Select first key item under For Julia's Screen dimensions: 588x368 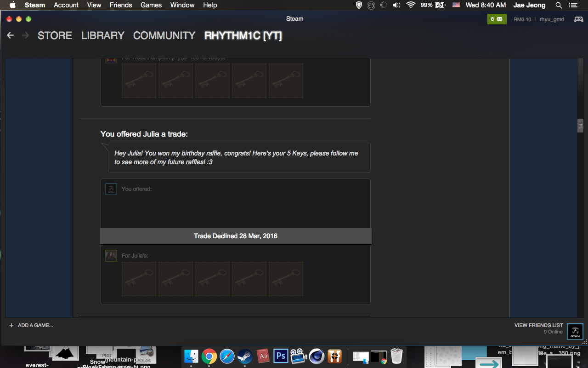[139, 279]
